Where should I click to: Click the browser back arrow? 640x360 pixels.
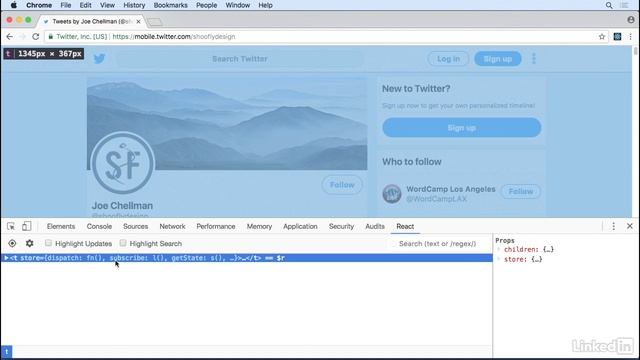click(x=9, y=37)
